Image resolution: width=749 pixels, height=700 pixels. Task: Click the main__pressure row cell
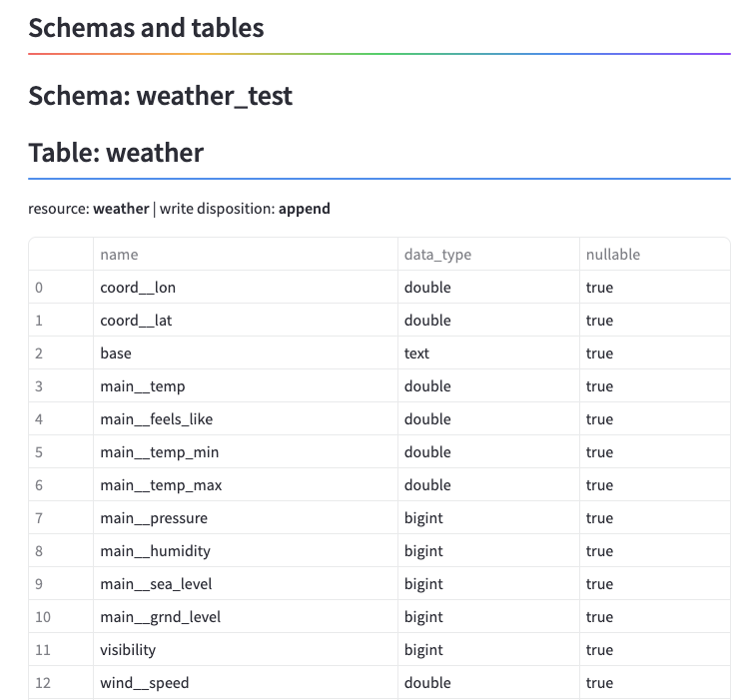coord(246,517)
